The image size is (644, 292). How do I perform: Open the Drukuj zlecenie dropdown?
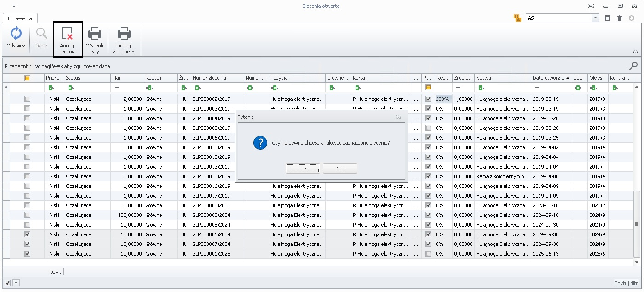pyautogui.click(x=124, y=40)
